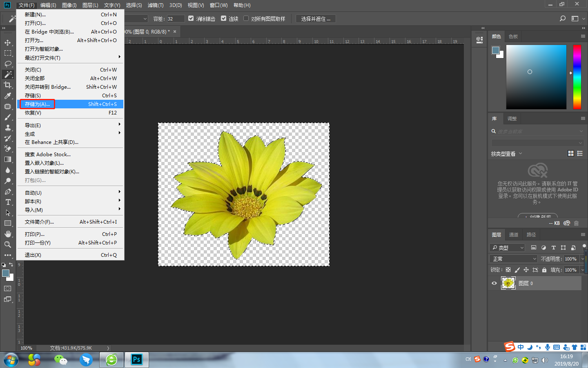This screenshot has height=368, width=588.
Task: Hide the 图层 0 layer with its eye toggle
Action: pos(494,283)
